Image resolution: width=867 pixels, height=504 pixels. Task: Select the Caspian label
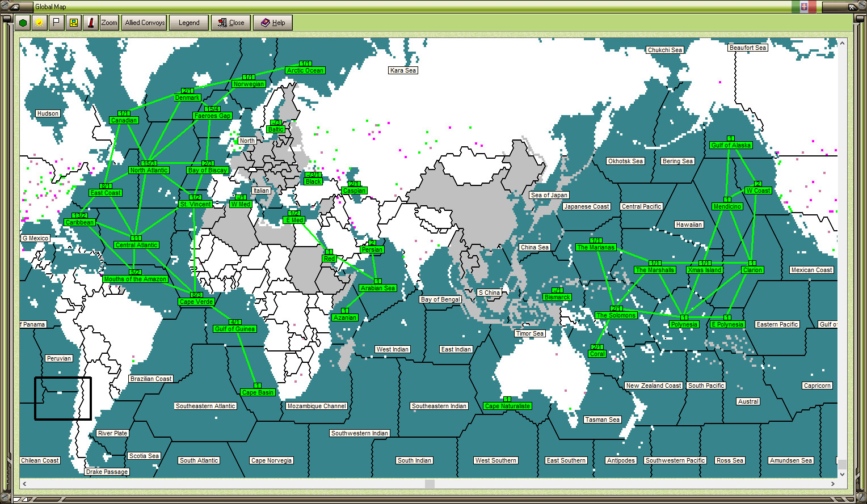354,190
